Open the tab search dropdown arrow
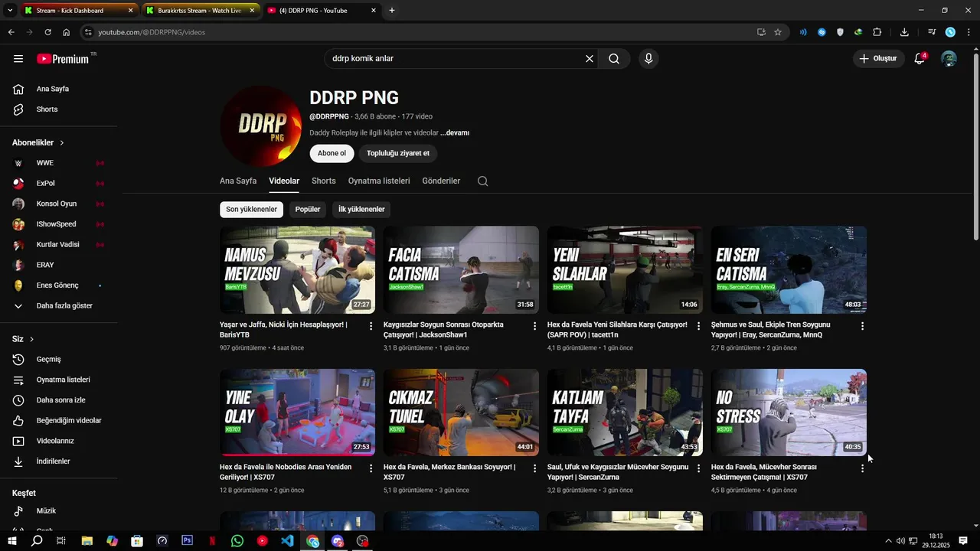 pos(10,11)
